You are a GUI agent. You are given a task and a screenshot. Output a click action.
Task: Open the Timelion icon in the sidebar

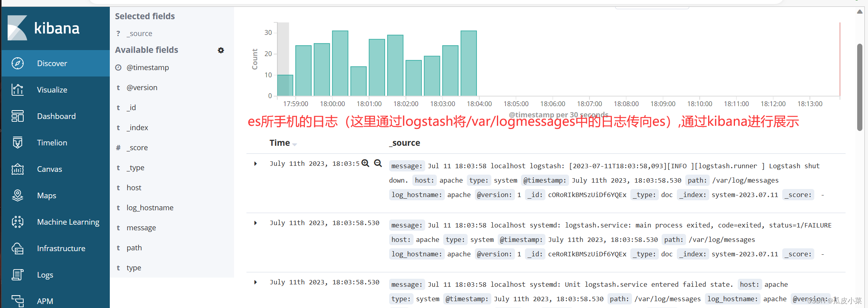click(x=18, y=143)
